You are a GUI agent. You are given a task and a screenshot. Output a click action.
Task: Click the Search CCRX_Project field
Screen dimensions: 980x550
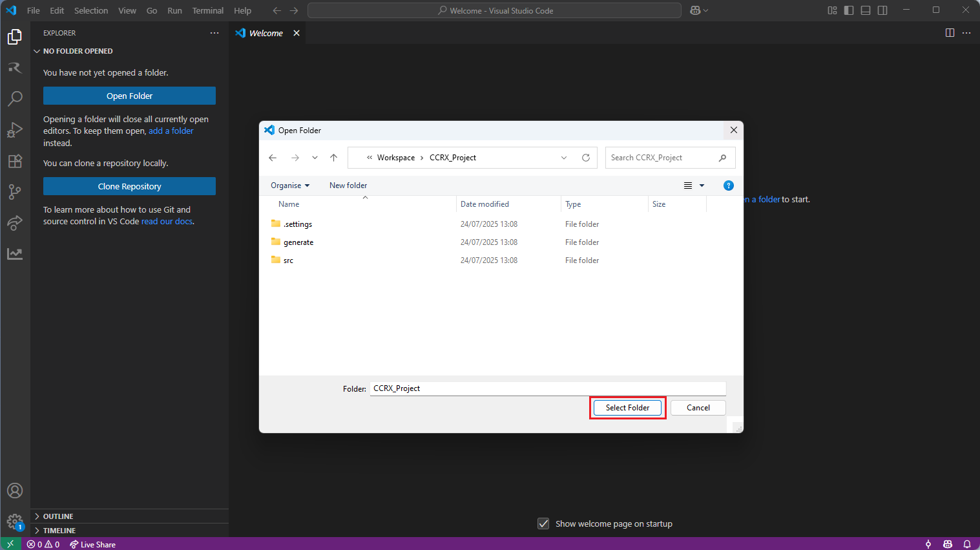[662, 158]
